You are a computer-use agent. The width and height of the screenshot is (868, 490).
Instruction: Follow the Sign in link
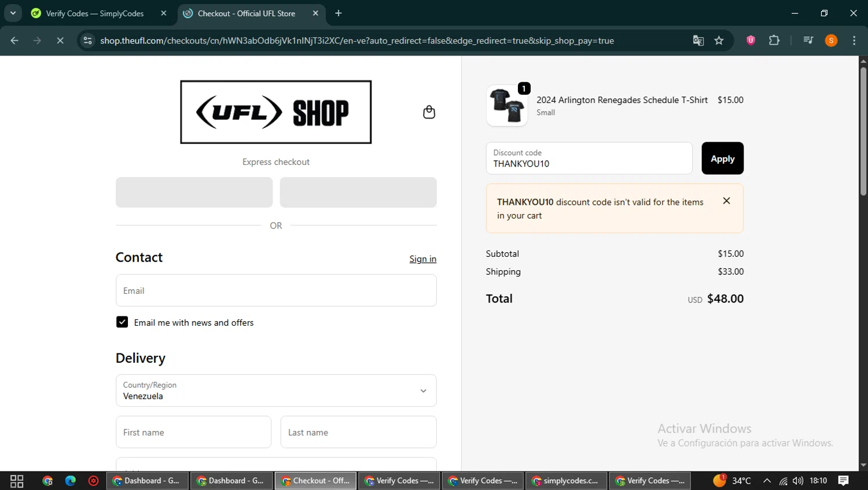pos(422,259)
